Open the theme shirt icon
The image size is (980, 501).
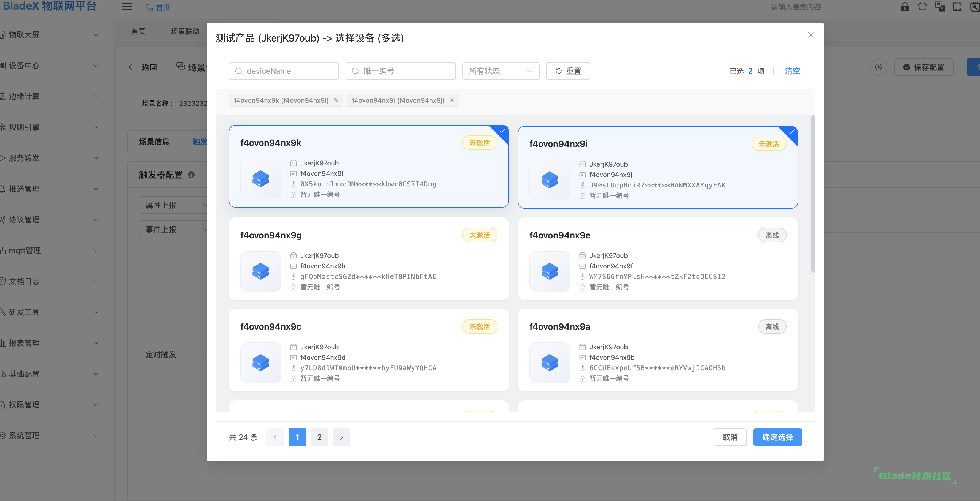tap(922, 7)
